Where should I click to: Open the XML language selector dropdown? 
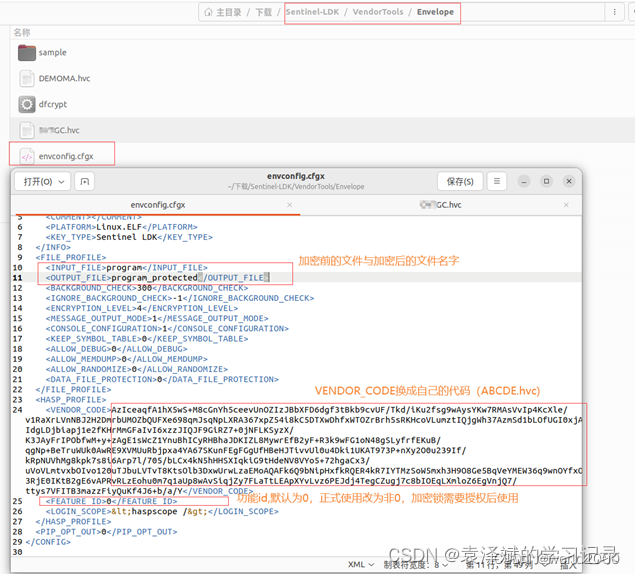point(361,564)
